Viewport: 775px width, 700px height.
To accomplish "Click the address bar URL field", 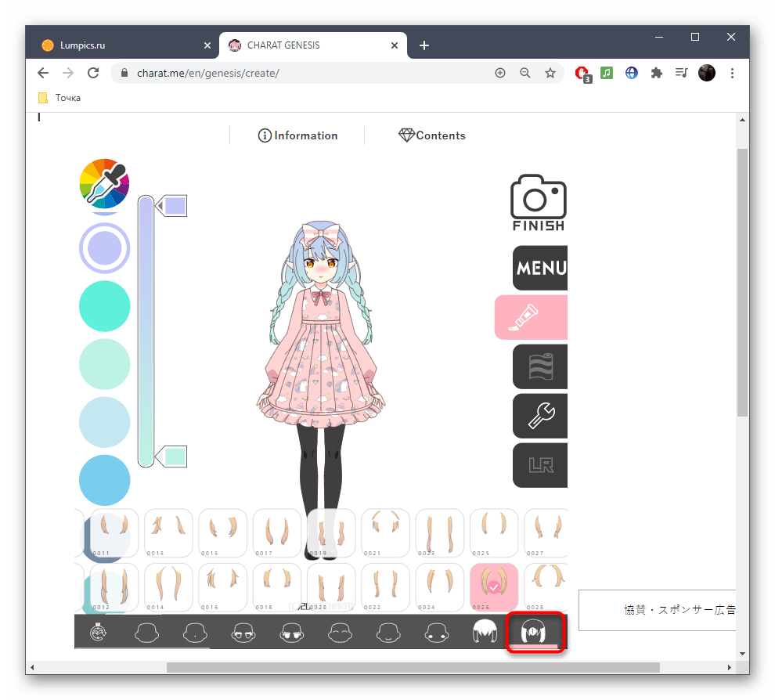I will click(x=305, y=73).
